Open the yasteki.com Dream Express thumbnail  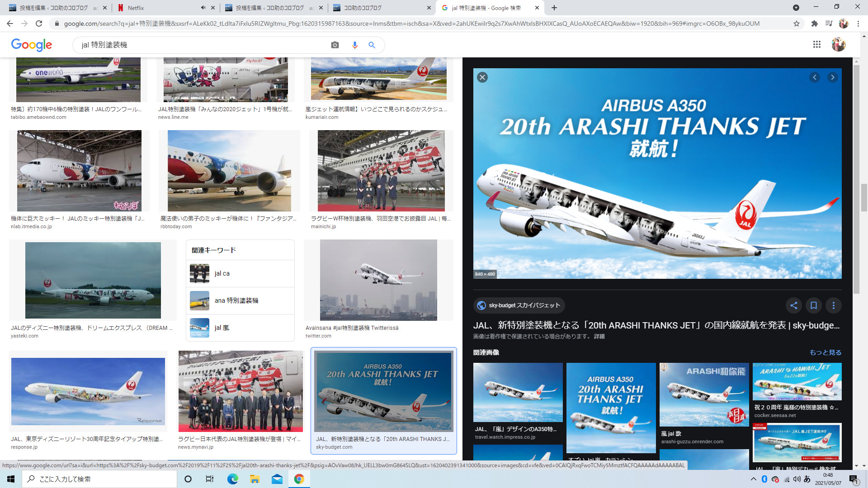93,280
